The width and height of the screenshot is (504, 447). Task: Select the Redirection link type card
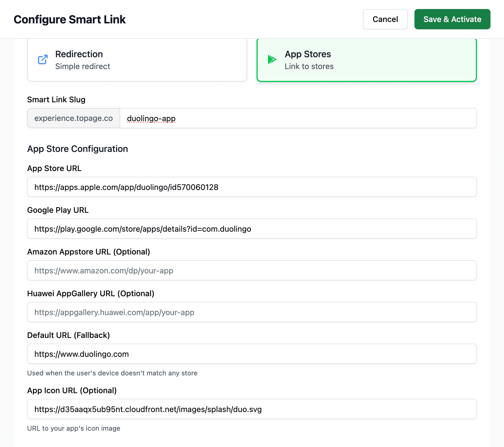coord(137,60)
